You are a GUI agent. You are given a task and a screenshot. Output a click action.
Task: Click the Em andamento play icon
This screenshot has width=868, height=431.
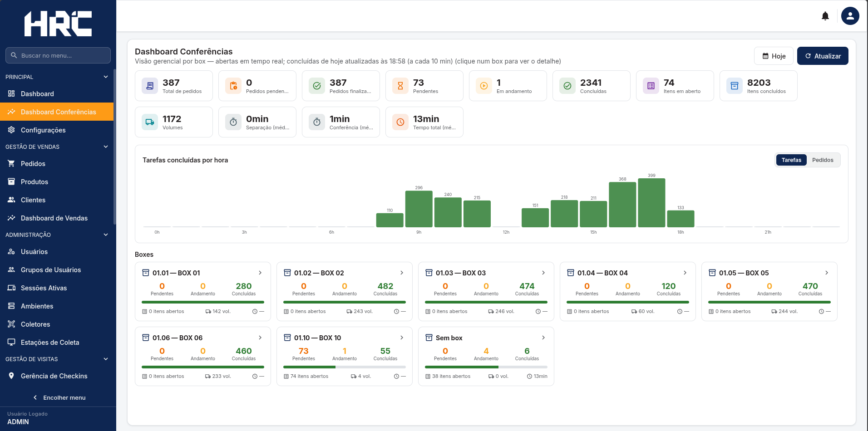[484, 86]
